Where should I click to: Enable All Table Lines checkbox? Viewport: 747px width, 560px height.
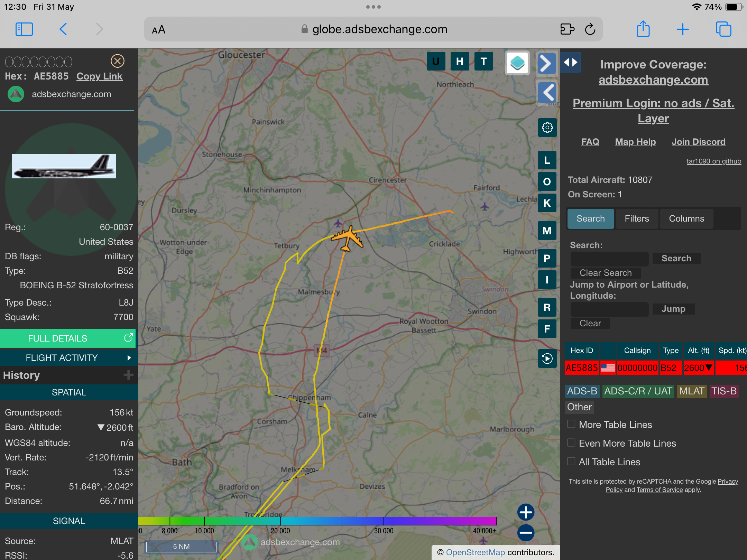tap(571, 461)
